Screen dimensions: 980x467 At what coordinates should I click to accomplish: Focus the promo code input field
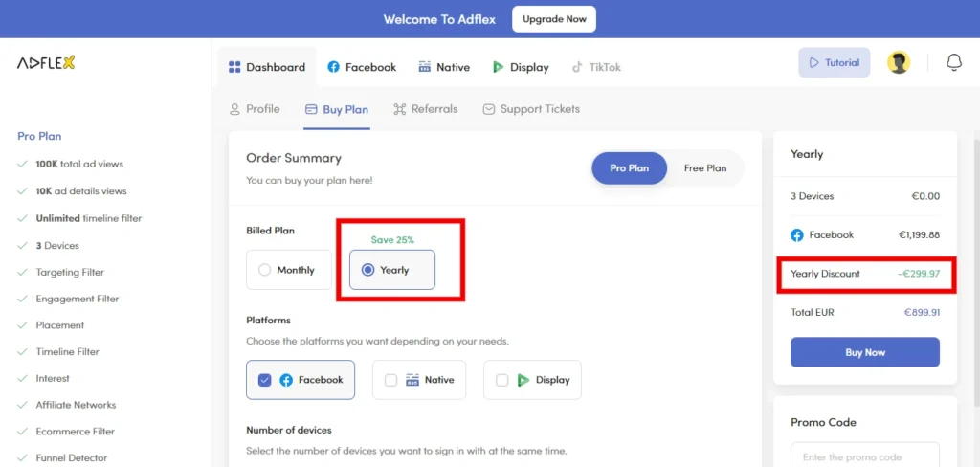pyautogui.click(x=864, y=456)
